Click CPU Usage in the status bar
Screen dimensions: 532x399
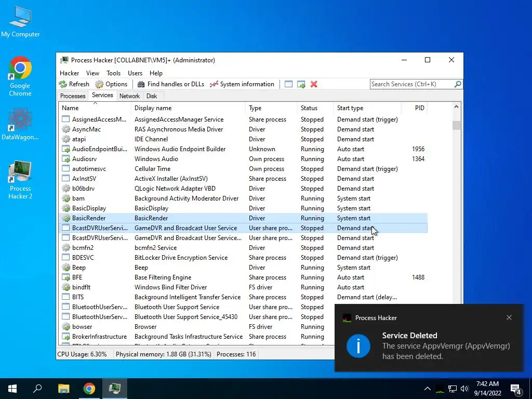pyautogui.click(x=82, y=354)
